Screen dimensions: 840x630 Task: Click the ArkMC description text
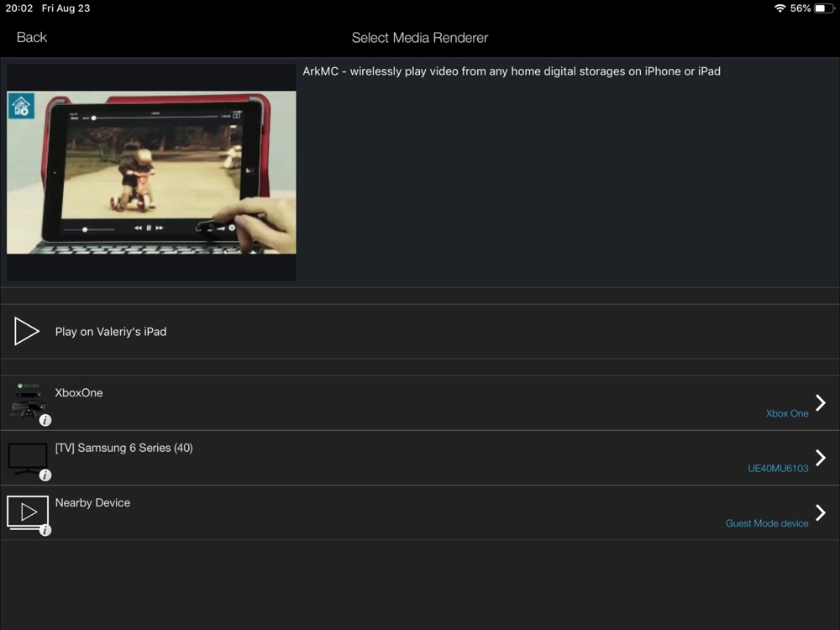pyautogui.click(x=512, y=71)
